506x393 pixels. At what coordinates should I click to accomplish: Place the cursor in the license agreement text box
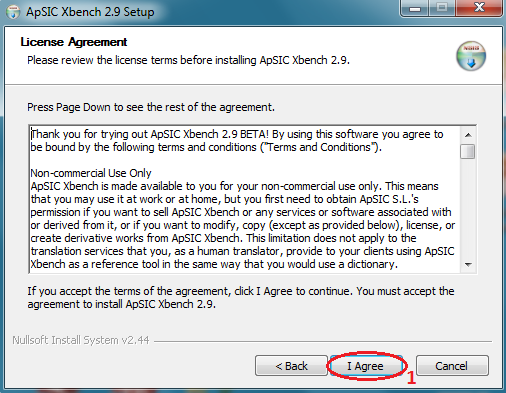click(x=245, y=199)
